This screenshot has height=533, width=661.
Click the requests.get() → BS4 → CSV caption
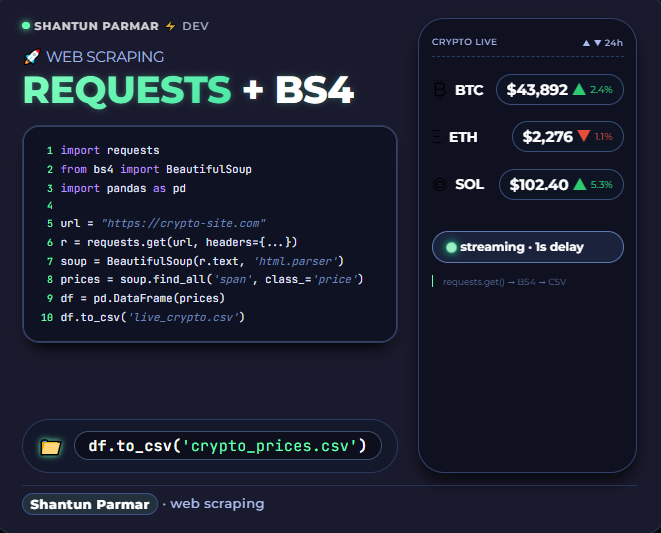click(x=504, y=282)
